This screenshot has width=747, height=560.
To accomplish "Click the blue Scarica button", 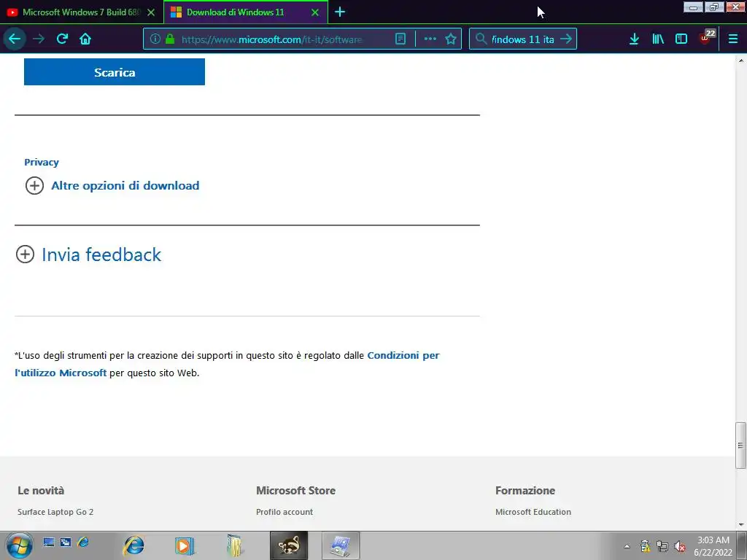I will 115,72.
